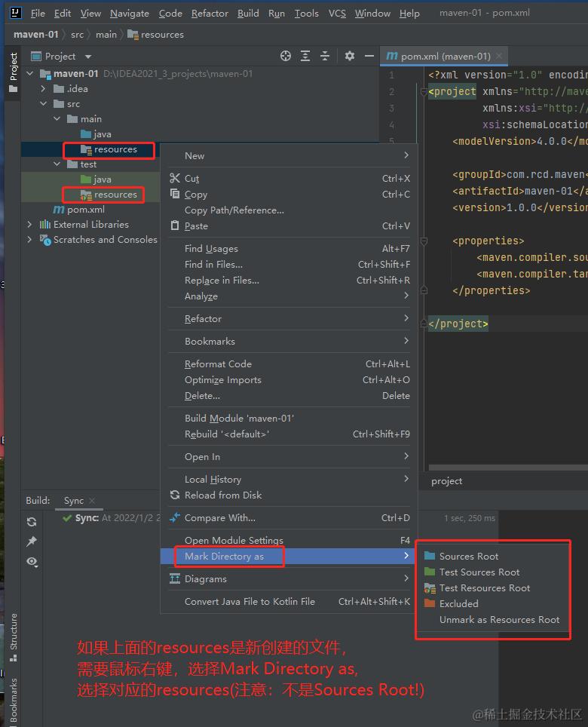588x727 pixels.
Task: Click the Cut scissors icon in context menu
Action: click(x=175, y=178)
